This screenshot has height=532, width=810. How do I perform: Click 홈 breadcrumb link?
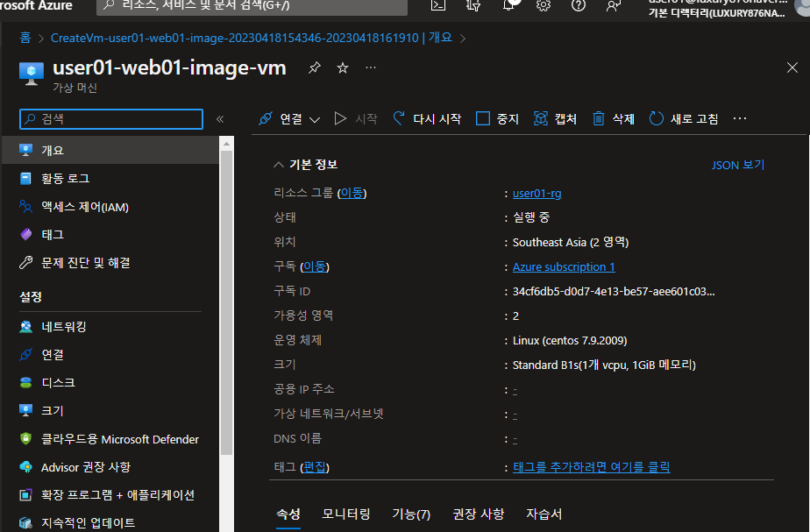(x=25, y=38)
